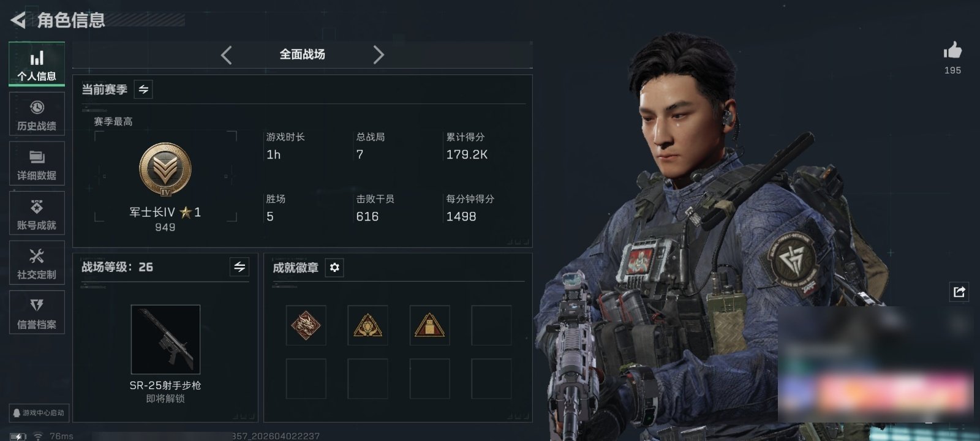Open the 成就徽章 settings gear
The height and width of the screenshot is (441, 980).
[x=334, y=268]
